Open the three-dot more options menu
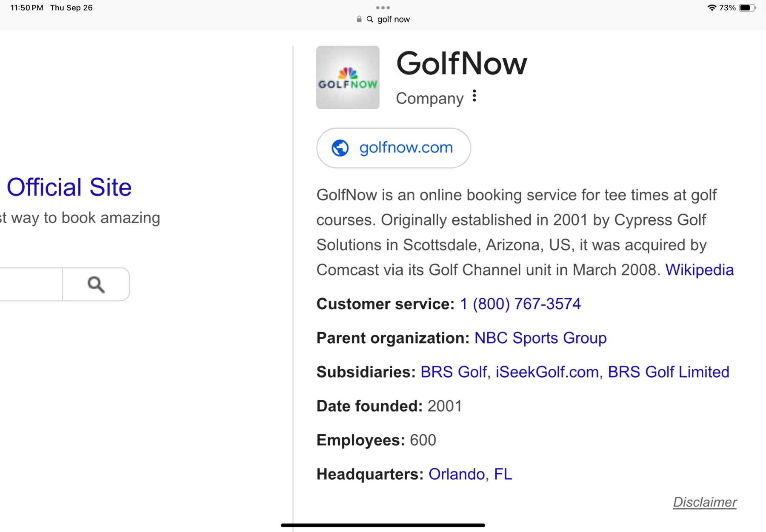Screen dimensions: 766x532 click(474, 96)
